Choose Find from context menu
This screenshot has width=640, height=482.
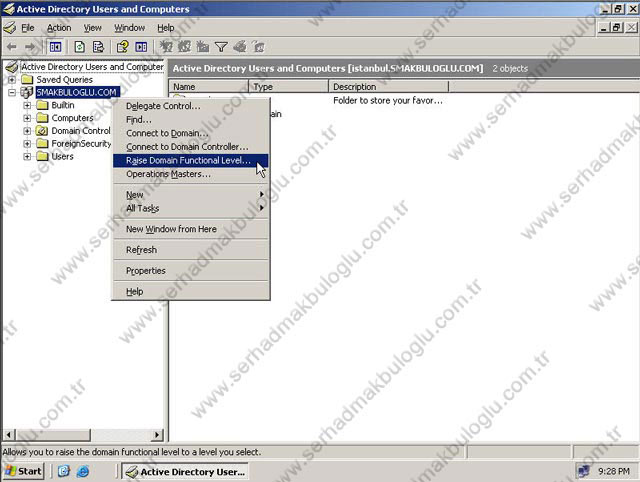coord(191,120)
